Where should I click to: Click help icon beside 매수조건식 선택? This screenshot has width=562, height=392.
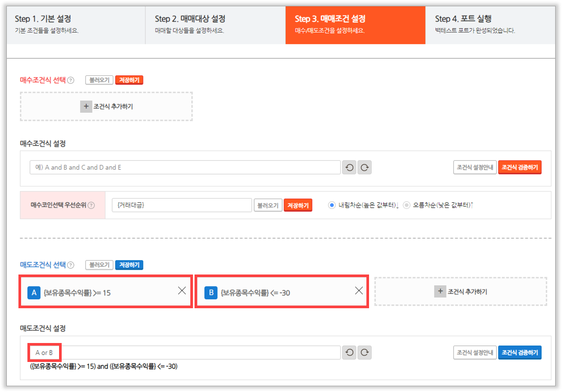[x=71, y=81]
